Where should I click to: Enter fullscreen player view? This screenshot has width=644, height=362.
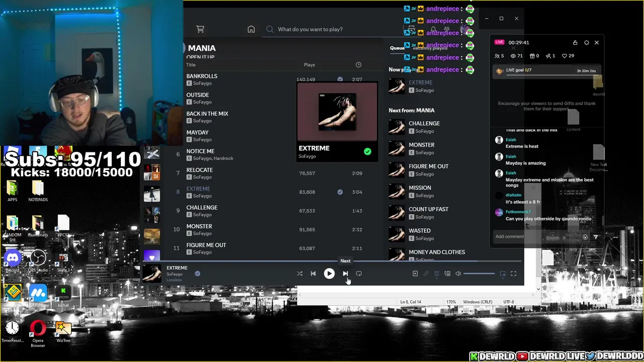click(513, 274)
